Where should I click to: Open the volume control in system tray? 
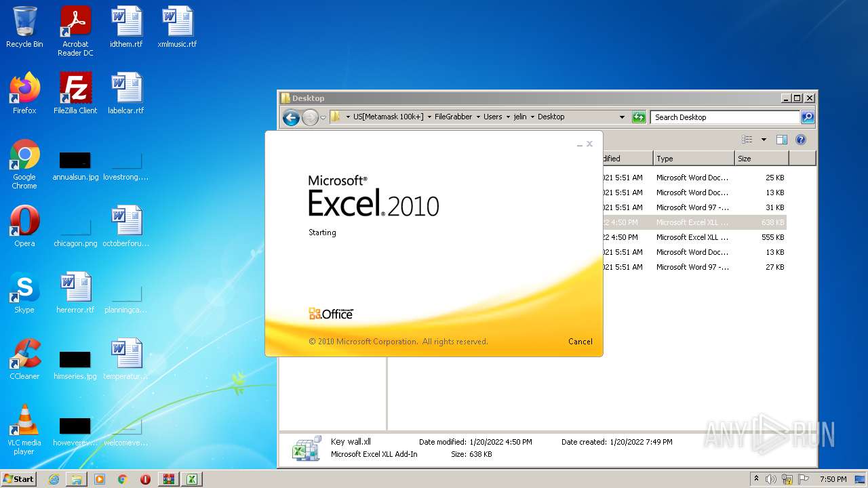click(771, 479)
